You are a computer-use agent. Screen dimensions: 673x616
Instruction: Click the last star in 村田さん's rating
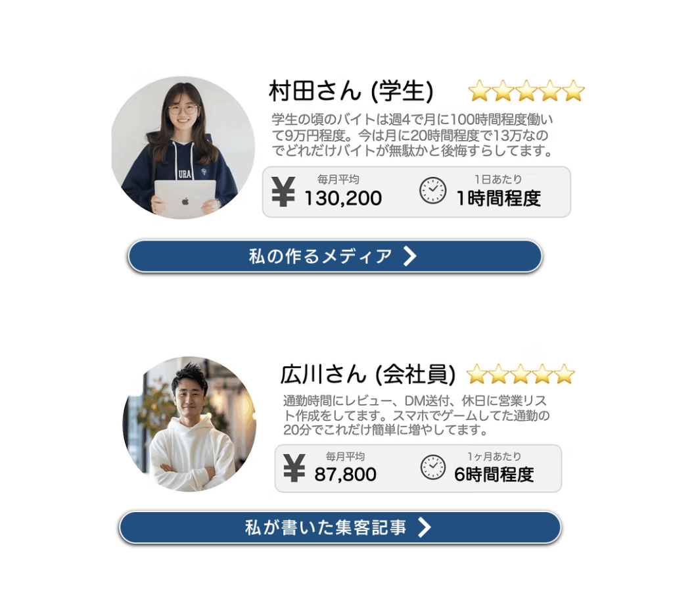coord(573,91)
